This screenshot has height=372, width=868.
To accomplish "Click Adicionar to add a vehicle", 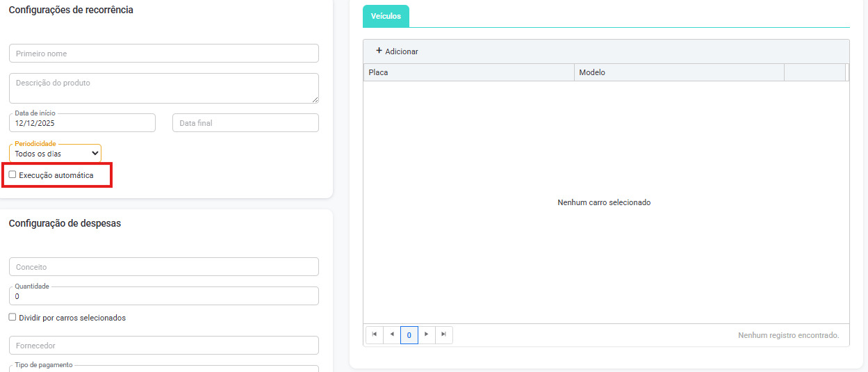I will point(401,51).
